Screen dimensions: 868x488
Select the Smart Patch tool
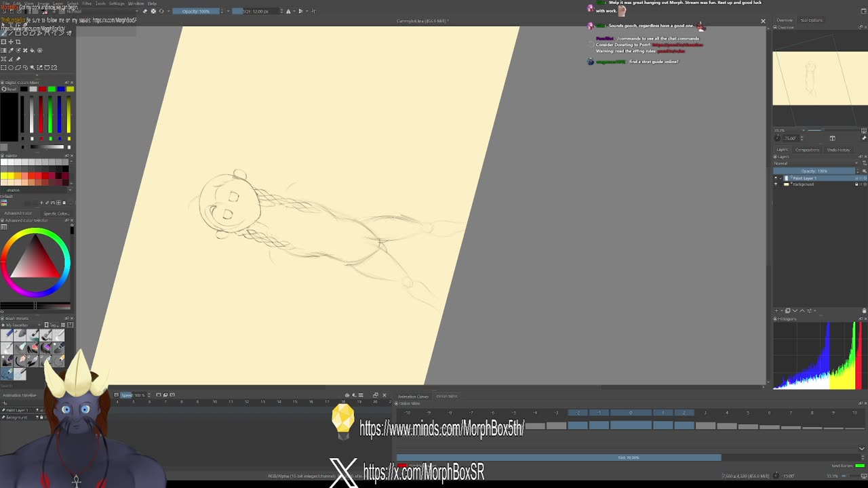[25, 50]
